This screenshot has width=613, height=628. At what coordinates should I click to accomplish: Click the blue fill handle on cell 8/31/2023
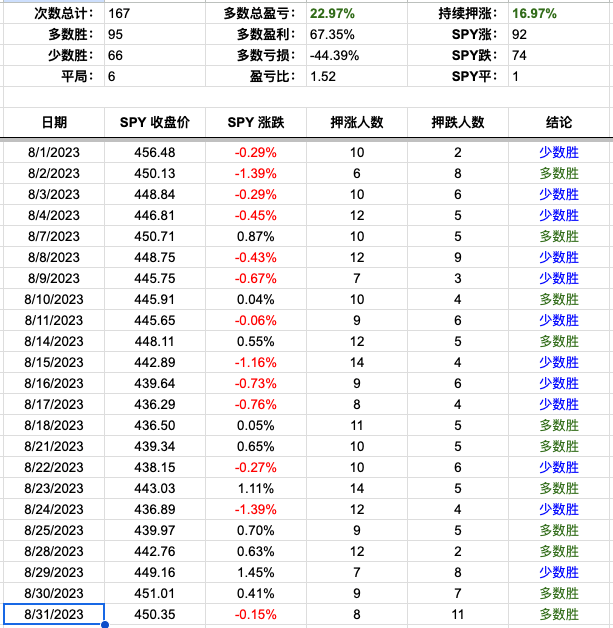tap(105, 624)
